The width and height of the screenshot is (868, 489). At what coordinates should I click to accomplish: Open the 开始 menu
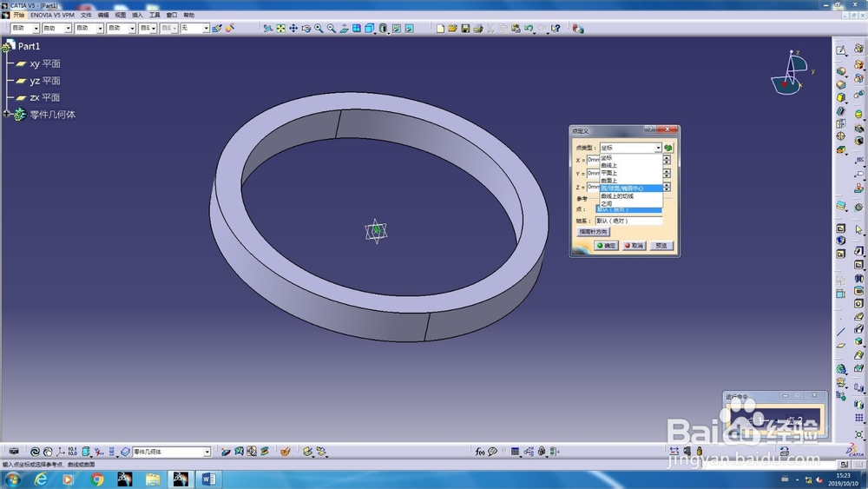[19, 15]
